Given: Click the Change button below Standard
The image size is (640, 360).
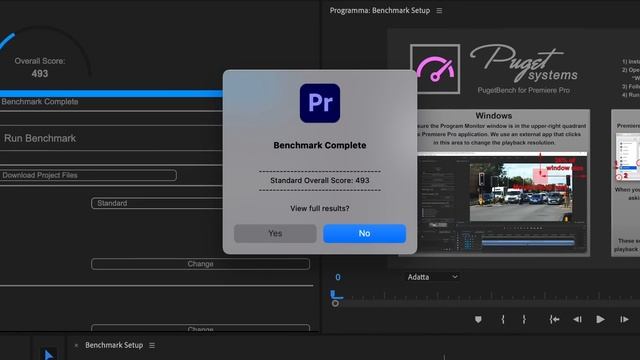Looking at the screenshot, I should click(x=200, y=264).
